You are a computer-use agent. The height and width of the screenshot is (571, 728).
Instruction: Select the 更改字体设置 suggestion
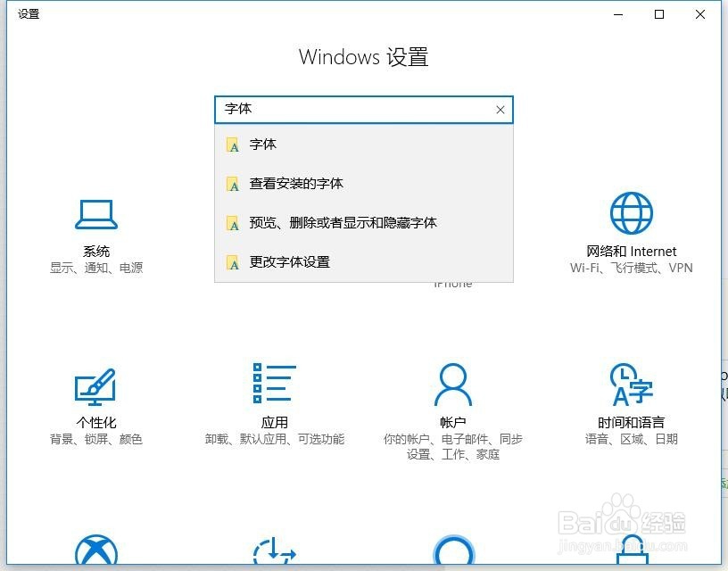click(364, 262)
